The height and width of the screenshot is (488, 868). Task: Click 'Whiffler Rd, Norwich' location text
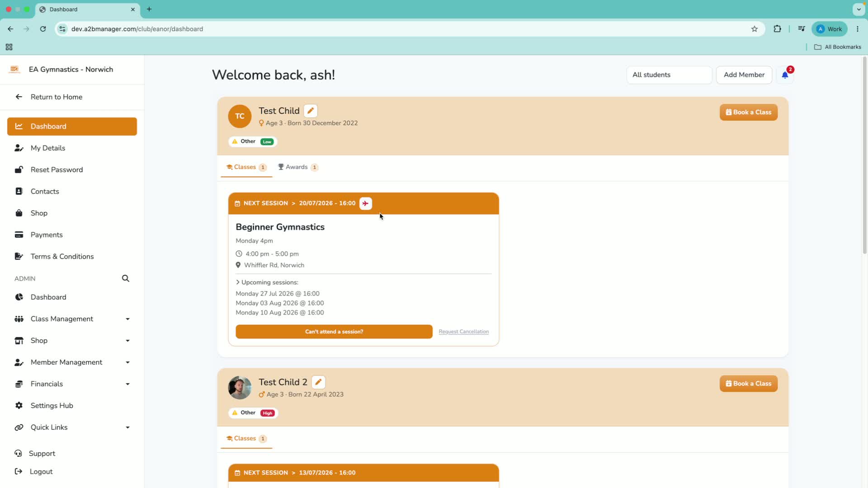[x=274, y=265]
